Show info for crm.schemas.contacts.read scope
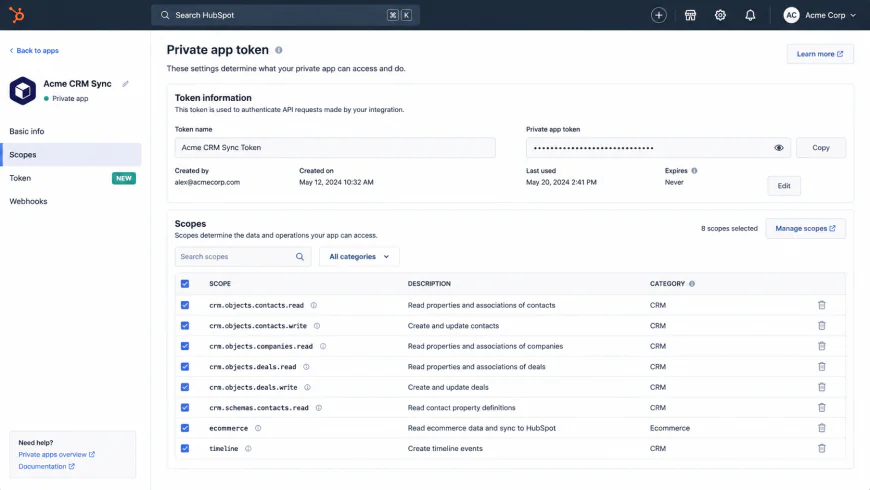This screenshot has height=490, width=870. 318,408
